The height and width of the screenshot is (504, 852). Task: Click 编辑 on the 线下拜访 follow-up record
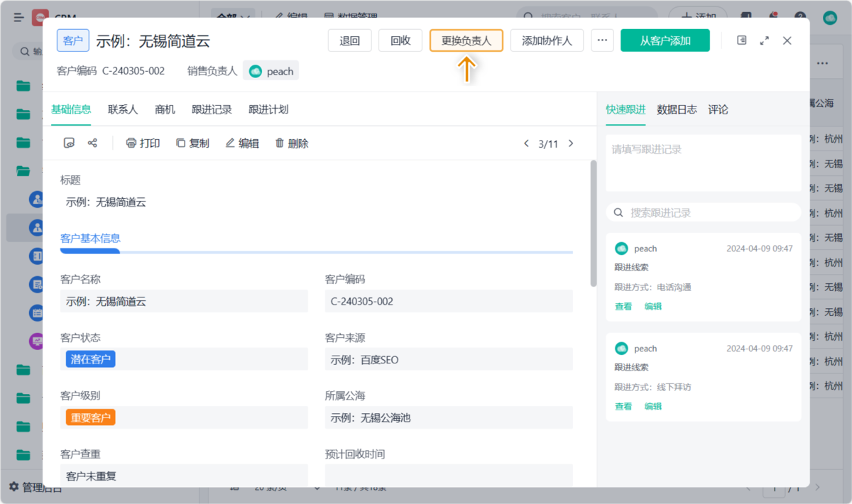(653, 407)
